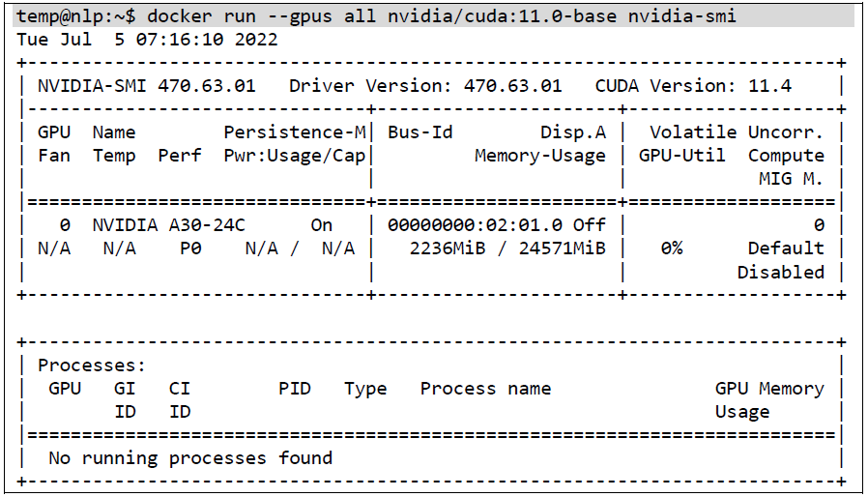The width and height of the screenshot is (868, 497).
Task: Click the Default compute mode value
Action: 786,248
